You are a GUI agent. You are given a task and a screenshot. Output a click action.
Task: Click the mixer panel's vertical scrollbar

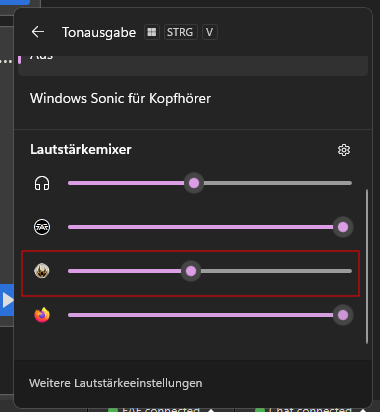click(x=367, y=266)
